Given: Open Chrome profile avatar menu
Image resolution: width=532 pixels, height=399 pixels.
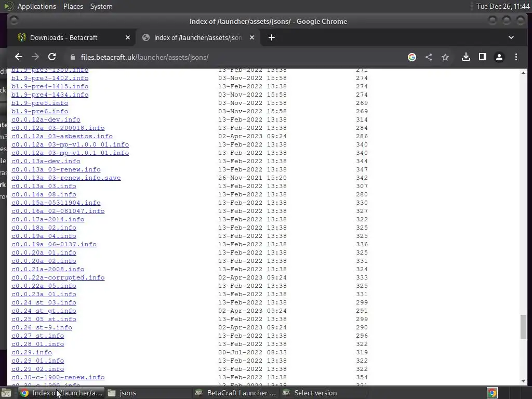Looking at the screenshot, I should point(499,57).
